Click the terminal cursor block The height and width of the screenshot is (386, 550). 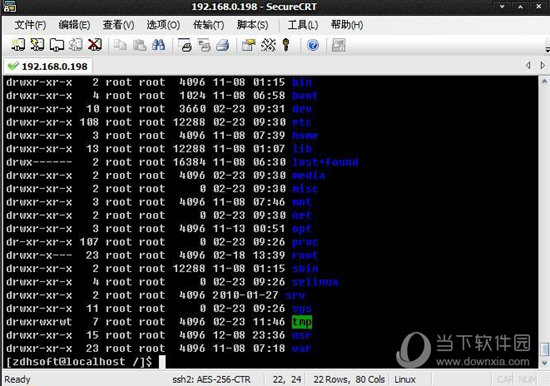tap(162, 362)
